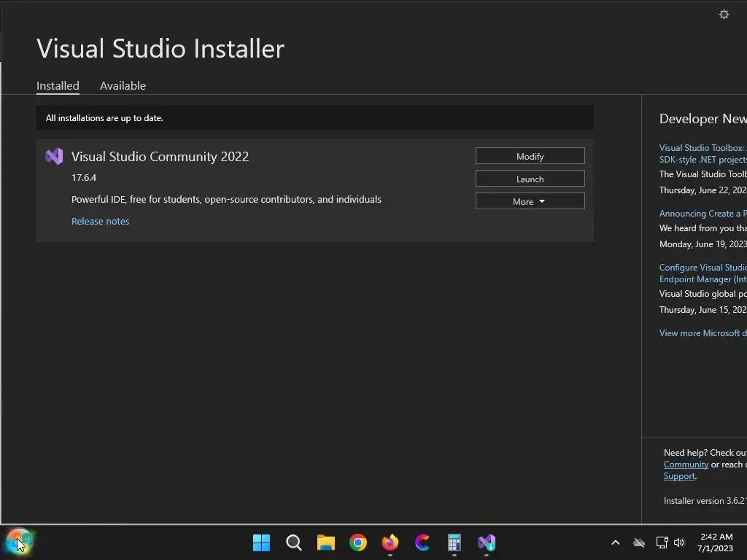
Task: Click the Modify button
Action: 530,156
